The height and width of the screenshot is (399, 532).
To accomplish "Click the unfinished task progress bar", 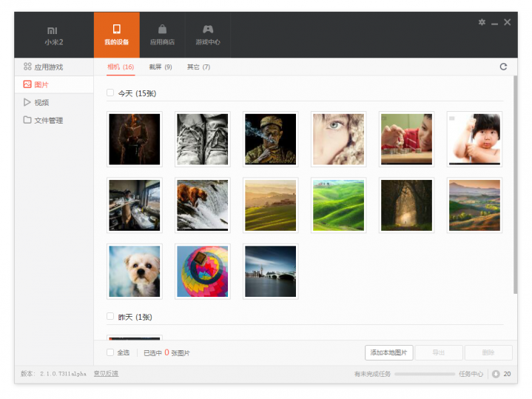I will click(x=423, y=374).
